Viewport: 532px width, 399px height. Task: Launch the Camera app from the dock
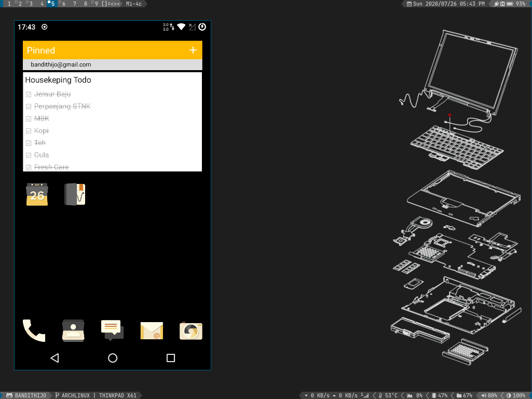point(191,330)
